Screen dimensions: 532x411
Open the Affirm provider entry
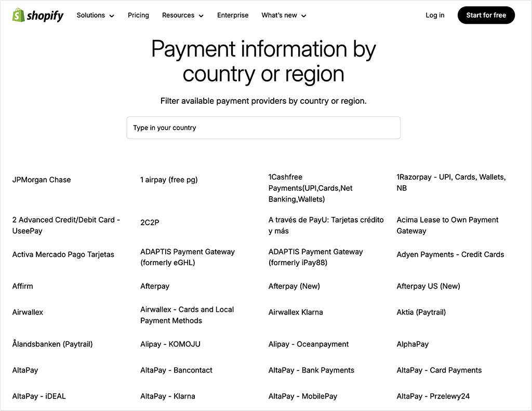click(22, 286)
